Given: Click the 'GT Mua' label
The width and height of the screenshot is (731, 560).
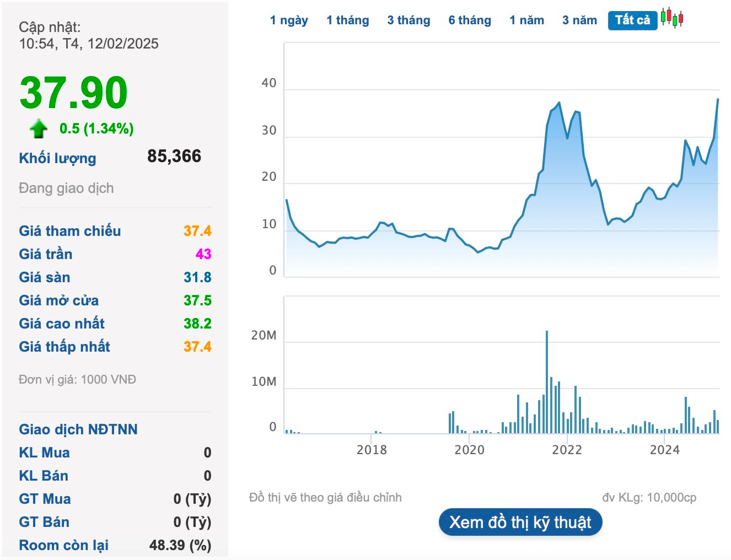Looking at the screenshot, I should [45, 499].
